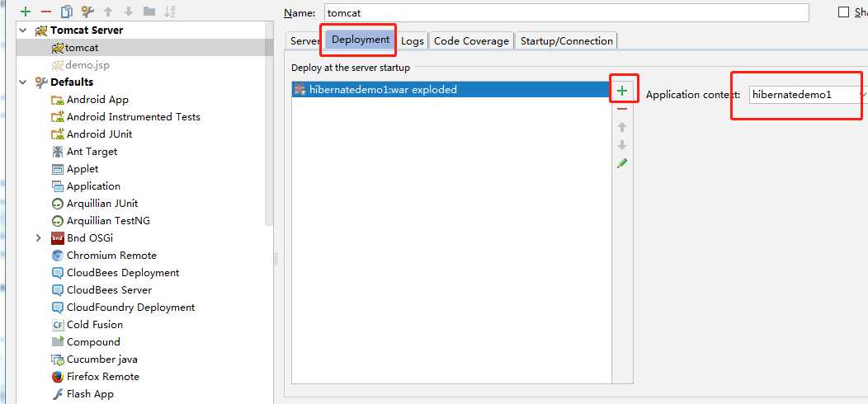
Task: Switch to the Server tab
Action: click(x=305, y=41)
